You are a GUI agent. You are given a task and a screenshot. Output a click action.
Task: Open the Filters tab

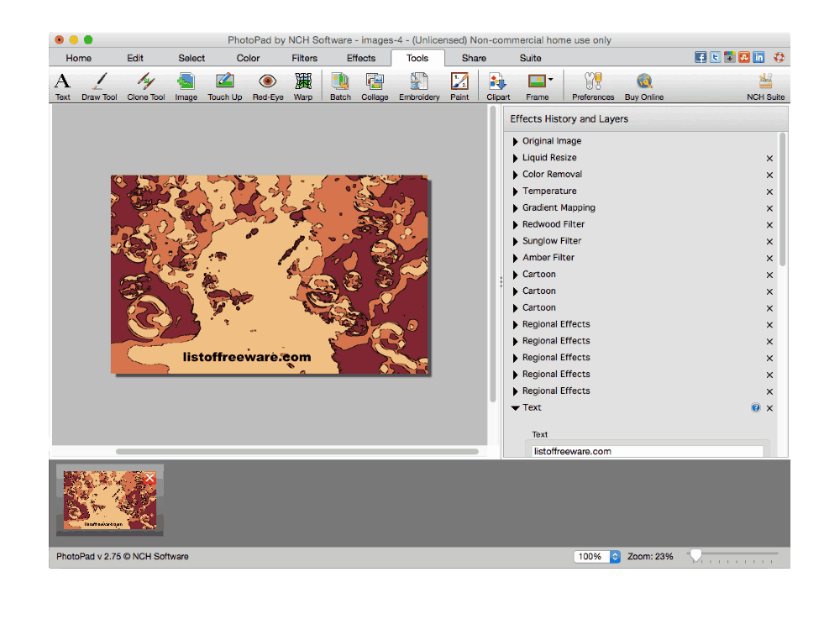pos(304,58)
